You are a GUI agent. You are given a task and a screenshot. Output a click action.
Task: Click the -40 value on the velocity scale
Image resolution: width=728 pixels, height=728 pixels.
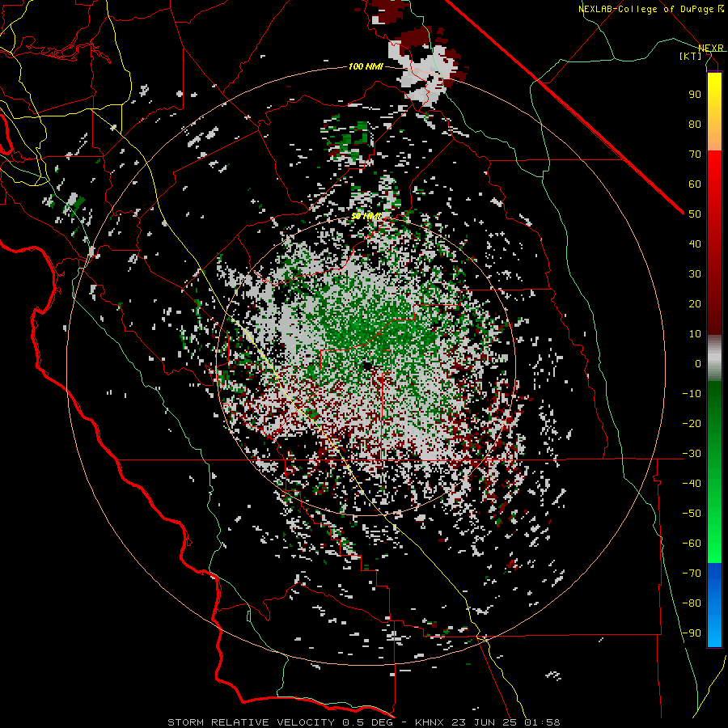click(x=692, y=484)
